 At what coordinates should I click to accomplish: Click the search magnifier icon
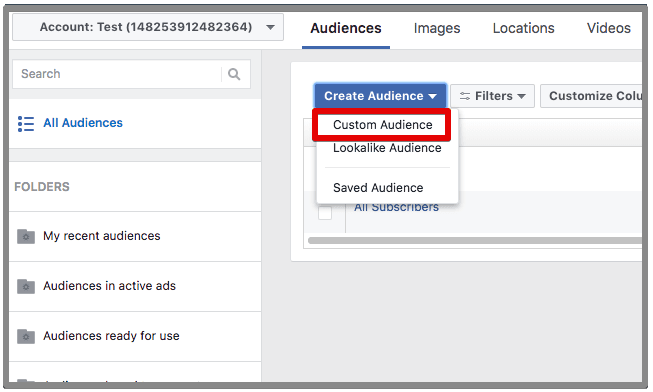pos(234,74)
